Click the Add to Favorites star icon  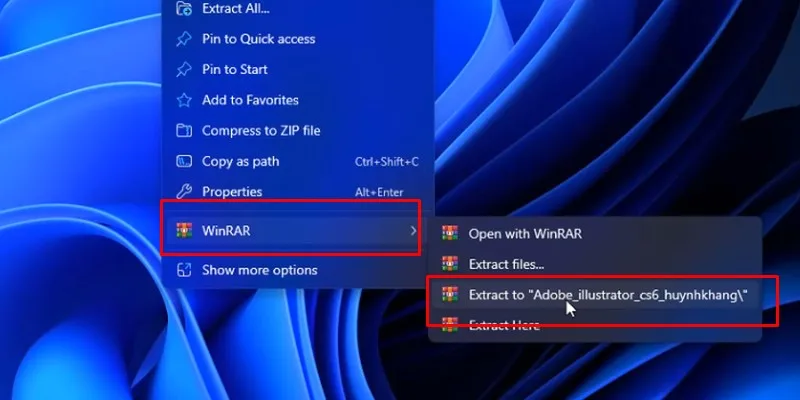(184, 100)
